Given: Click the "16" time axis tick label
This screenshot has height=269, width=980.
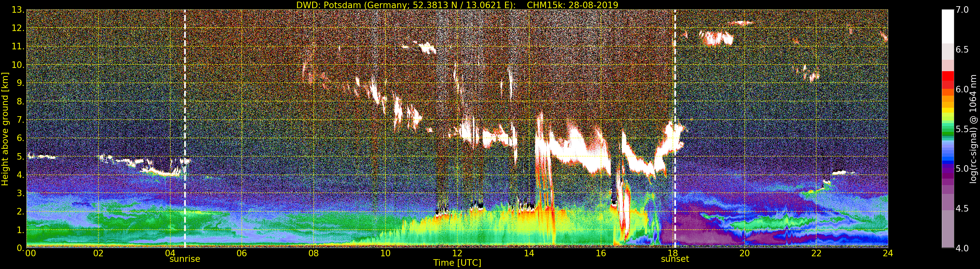Looking at the screenshot, I should pyautogui.click(x=601, y=253).
